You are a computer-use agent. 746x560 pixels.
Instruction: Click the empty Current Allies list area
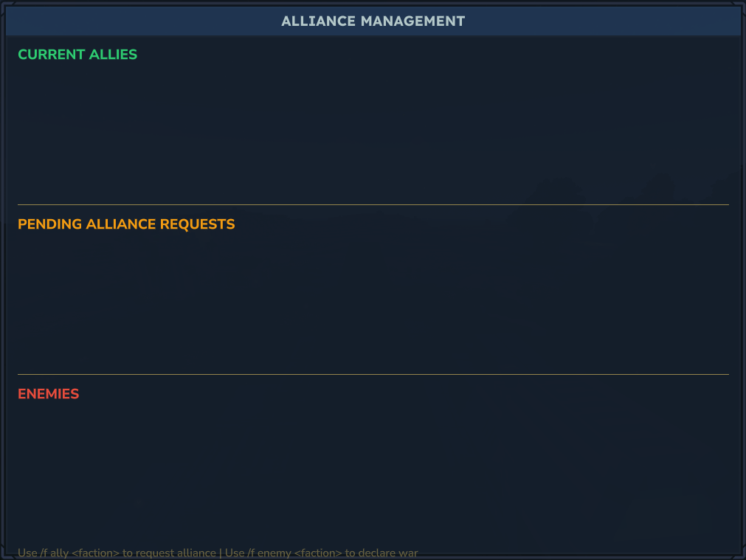click(373, 133)
